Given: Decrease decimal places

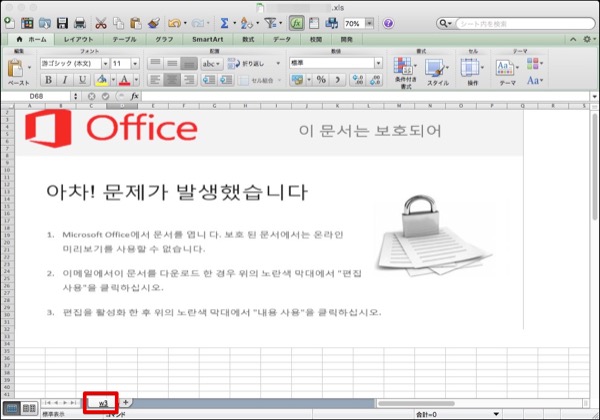Looking at the screenshot, I should 375,80.
